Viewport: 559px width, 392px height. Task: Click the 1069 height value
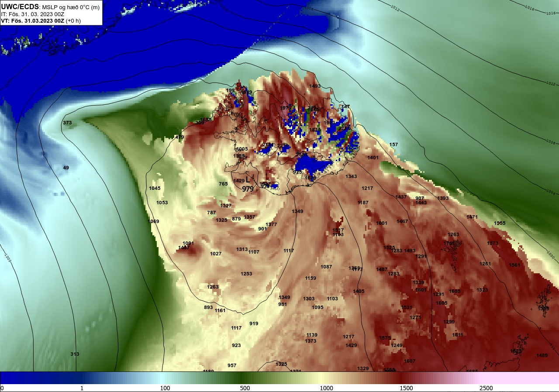click(153, 221)
